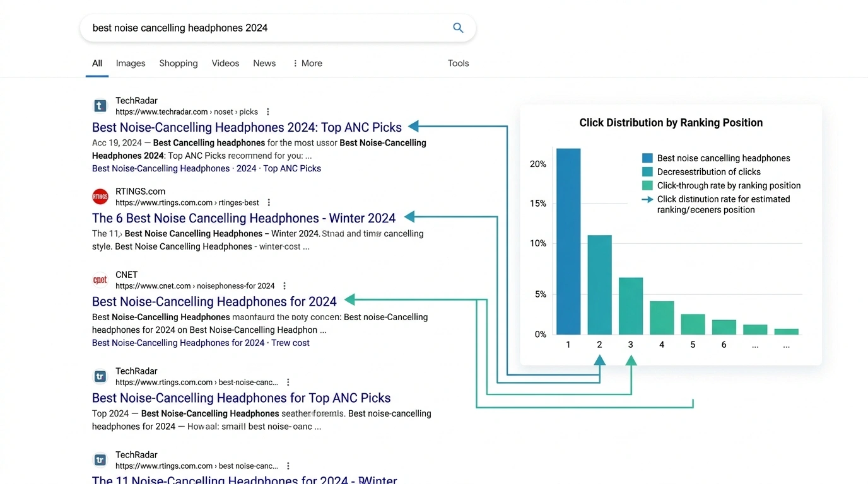
Task: Open three-dot menu beside cnet.com URL
Action: [x=284, y=285]
